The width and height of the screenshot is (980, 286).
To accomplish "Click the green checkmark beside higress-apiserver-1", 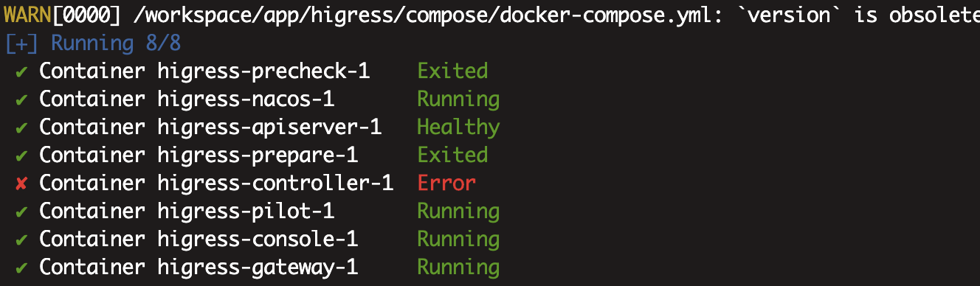I will click(22, 128).
